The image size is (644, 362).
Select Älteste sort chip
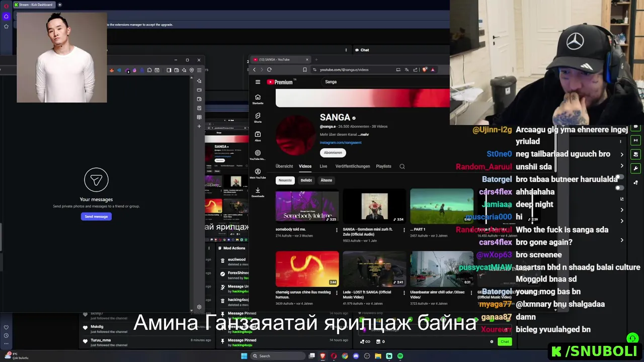(327, 180)
